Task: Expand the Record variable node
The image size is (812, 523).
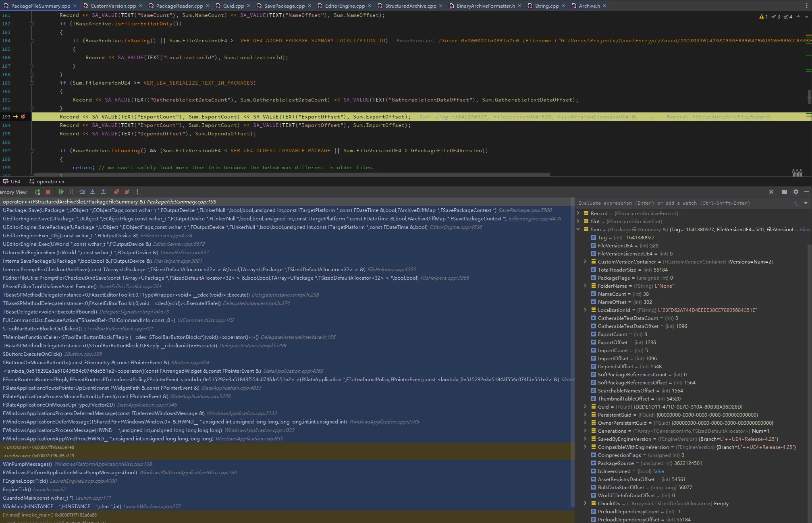Action: pyautogui.click(x=578, y=214)
